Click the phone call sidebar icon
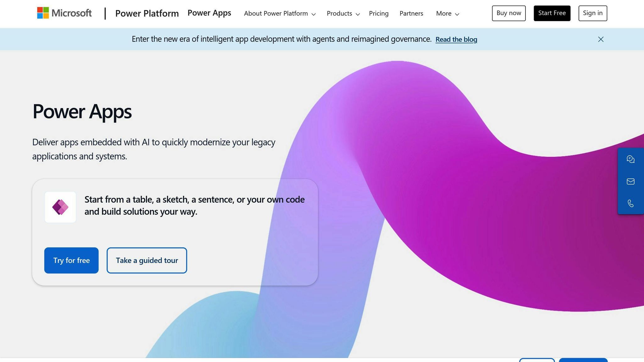644x362 pixels. 630,203
